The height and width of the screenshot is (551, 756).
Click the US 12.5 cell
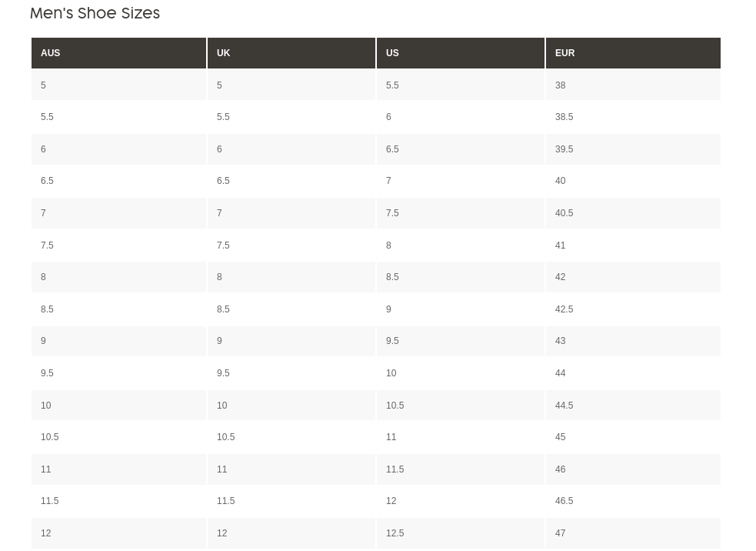[x=461, y=533]
